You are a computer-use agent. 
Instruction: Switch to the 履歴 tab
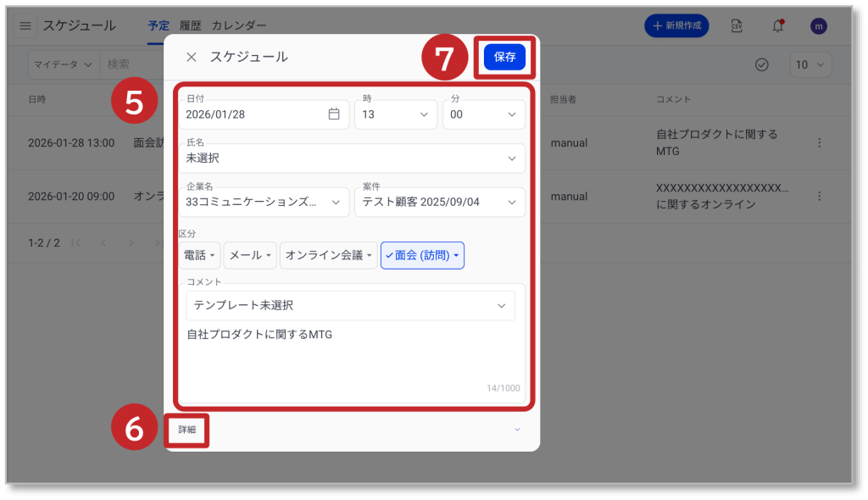[190, 26]
